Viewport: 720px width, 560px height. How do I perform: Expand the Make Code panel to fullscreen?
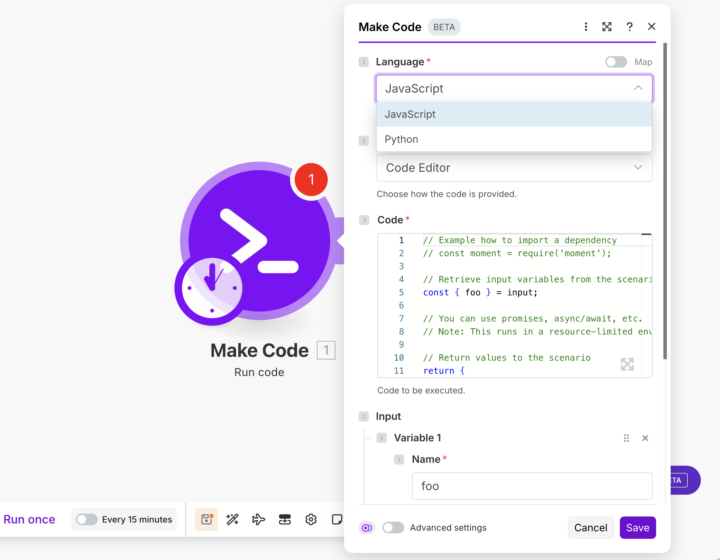coord(607,27)
